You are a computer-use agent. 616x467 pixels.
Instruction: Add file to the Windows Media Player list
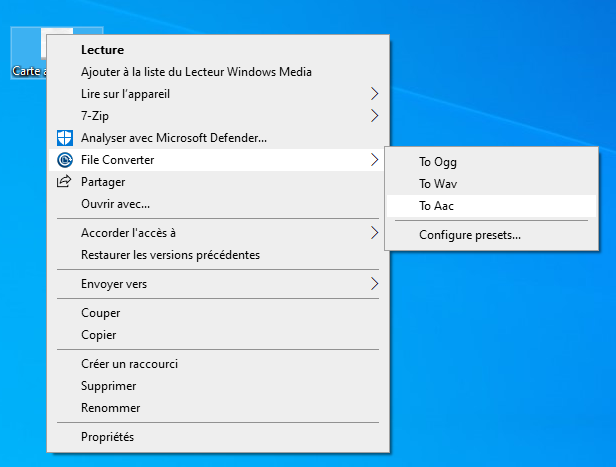[x=196, y=72]
